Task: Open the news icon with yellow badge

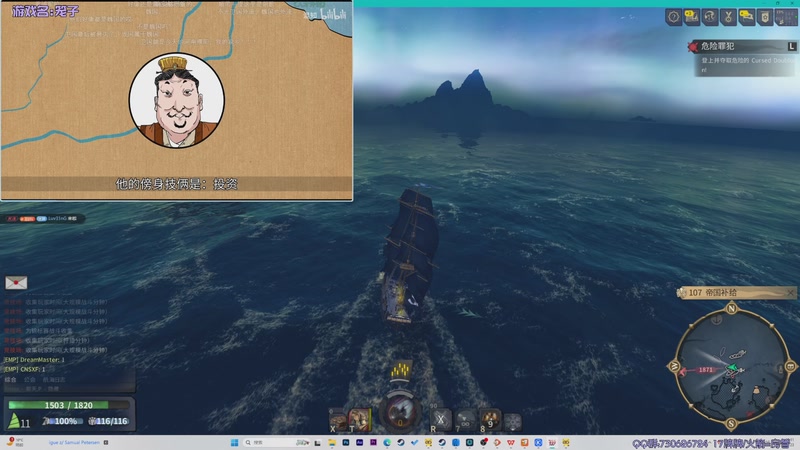Action: (692, 17)
